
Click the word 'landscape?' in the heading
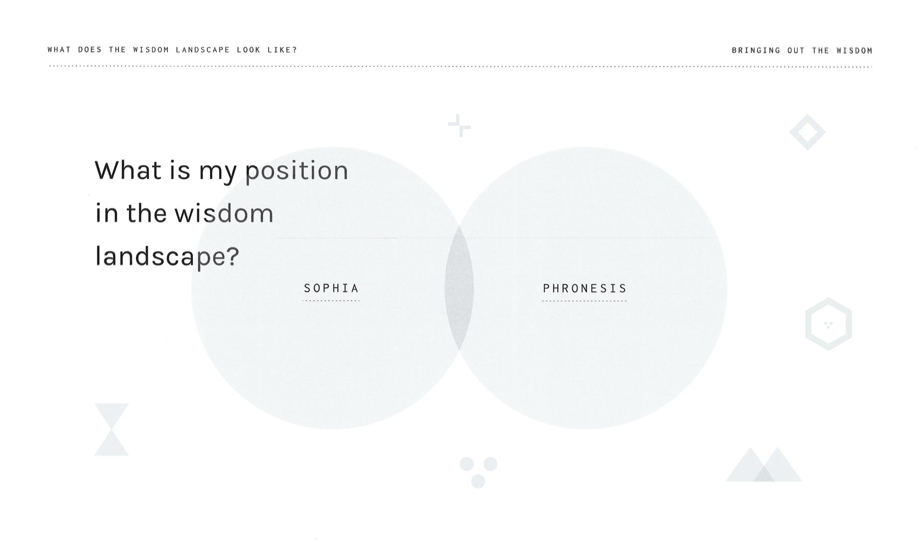167,257
